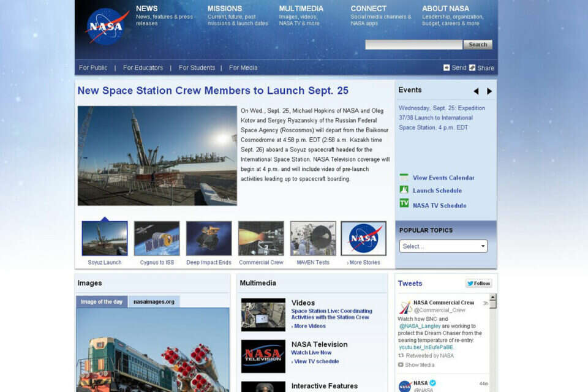Image resolution: width=588 pixels, height=392 pixels.
Task: Open the View Events Calendar link
Action: point(443,178)
